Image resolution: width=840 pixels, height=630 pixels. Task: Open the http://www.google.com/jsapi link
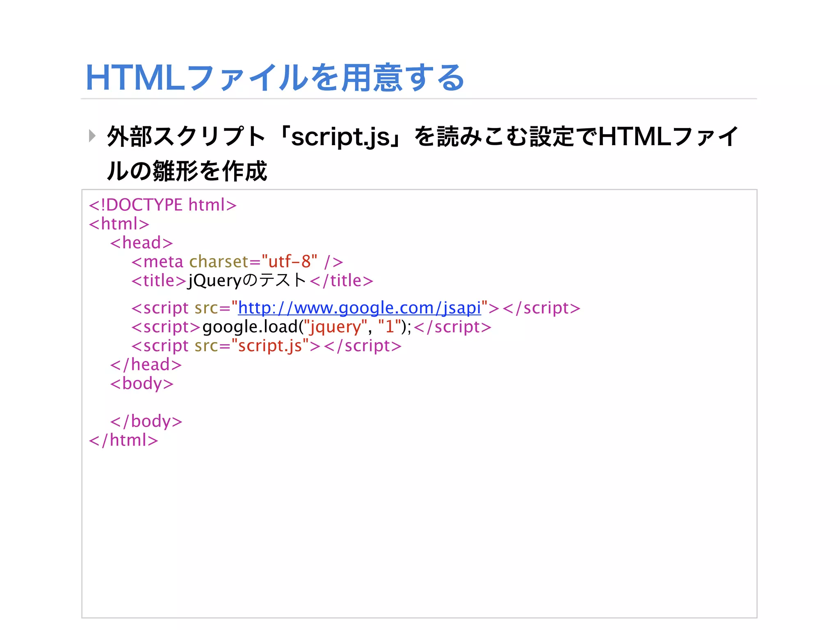(x=359, y=308)
